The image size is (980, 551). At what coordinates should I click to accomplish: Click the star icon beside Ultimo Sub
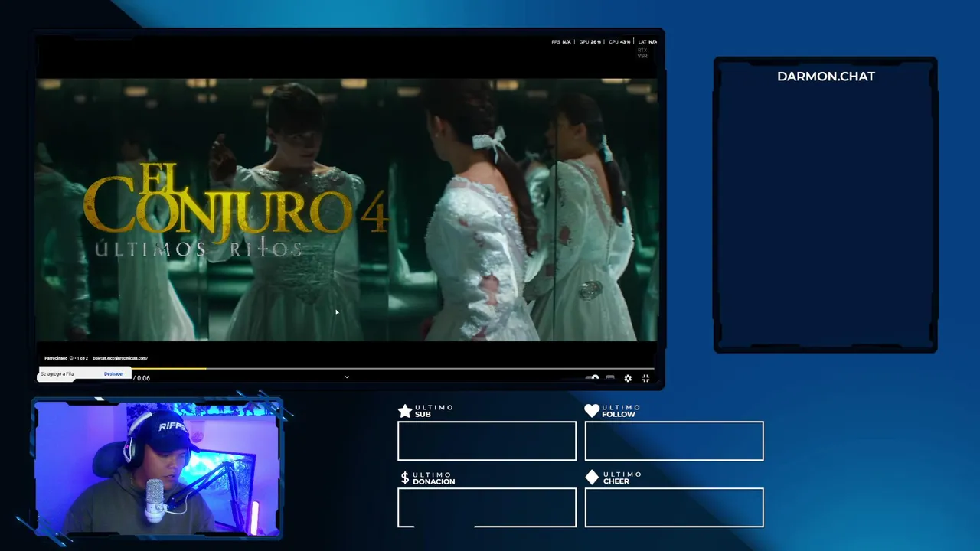click(x=405, y=412)
